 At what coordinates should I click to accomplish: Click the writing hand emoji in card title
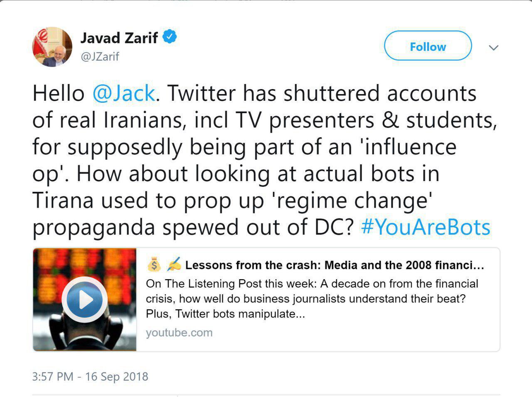(174, 265)
